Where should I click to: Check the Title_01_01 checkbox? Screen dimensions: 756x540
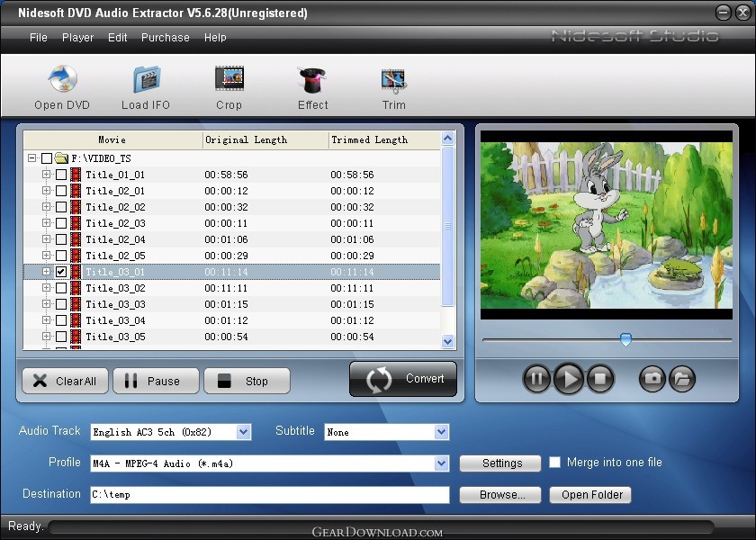pos(61,175)
